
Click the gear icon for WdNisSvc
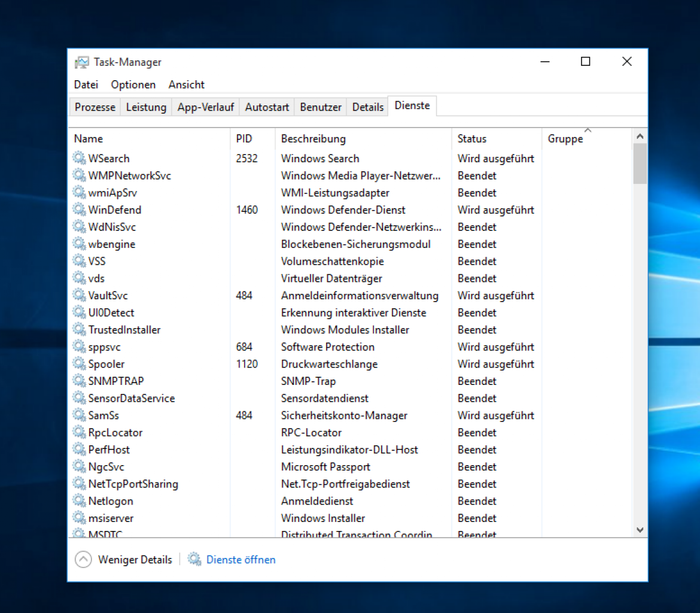click(x=79, y=226)
